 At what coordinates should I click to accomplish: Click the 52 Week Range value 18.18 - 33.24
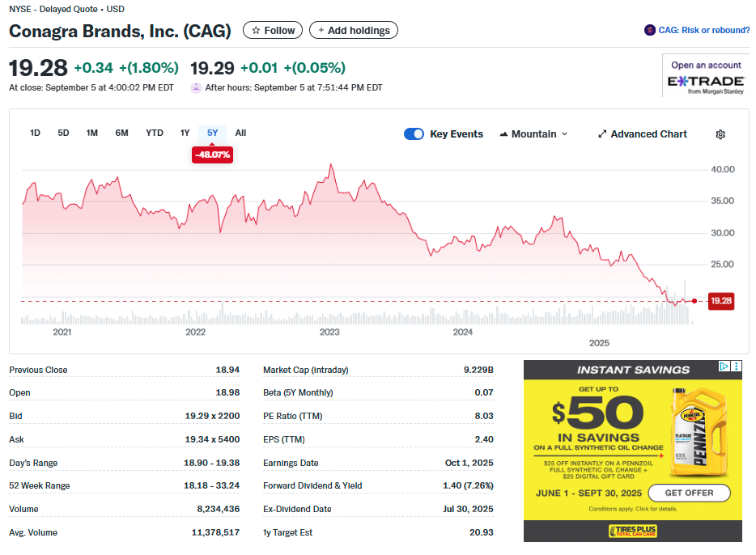pos(211,485)
